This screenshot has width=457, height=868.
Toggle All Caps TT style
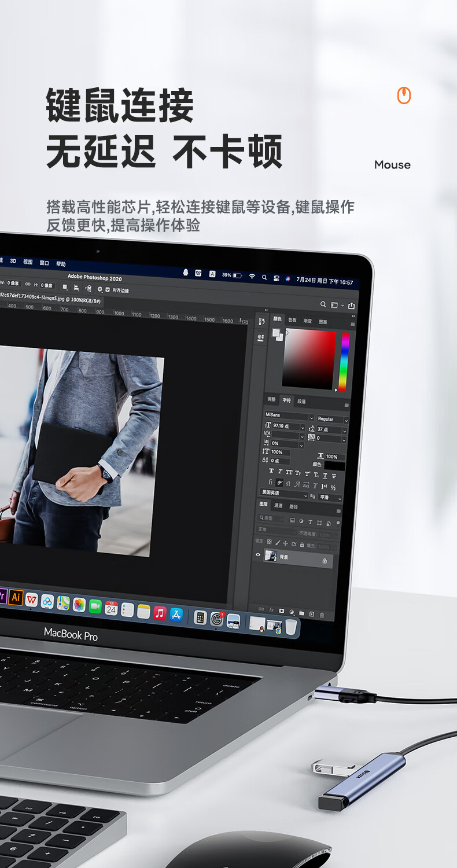[289, 472]
